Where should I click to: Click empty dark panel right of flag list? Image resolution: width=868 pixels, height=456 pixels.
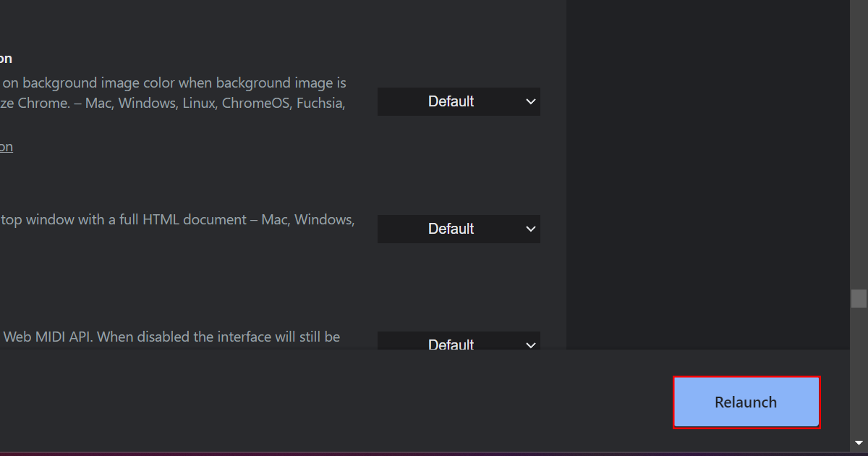(705, 174)
